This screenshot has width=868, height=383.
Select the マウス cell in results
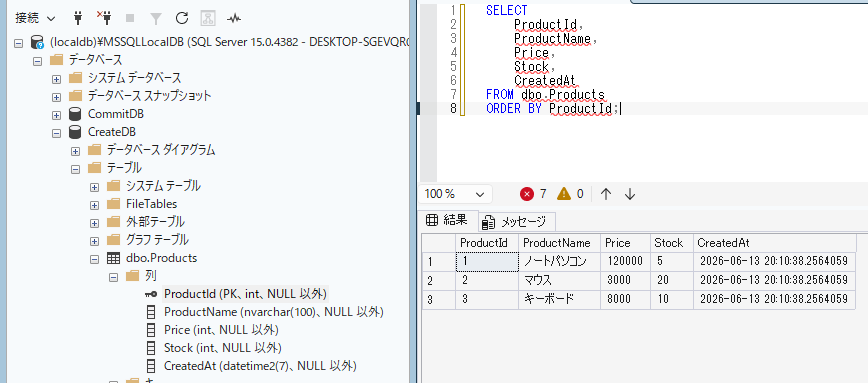[560, 280]
